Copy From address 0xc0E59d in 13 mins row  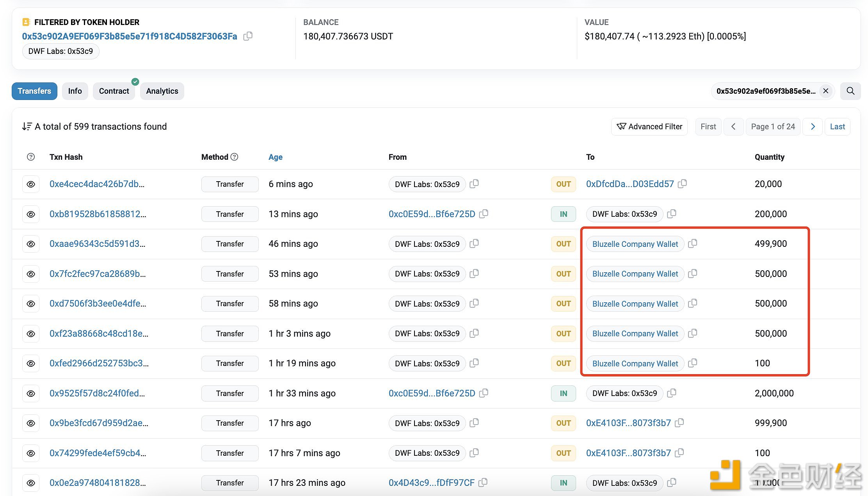click(484, 214)
